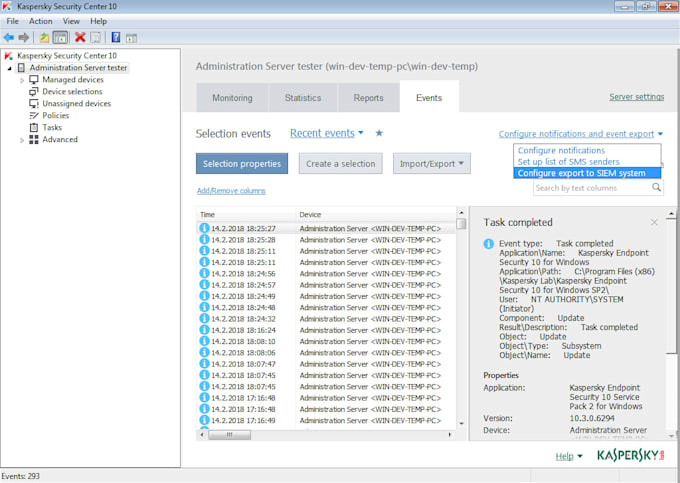Click the Kaspersky Lab logo

(x=631, y=455)
